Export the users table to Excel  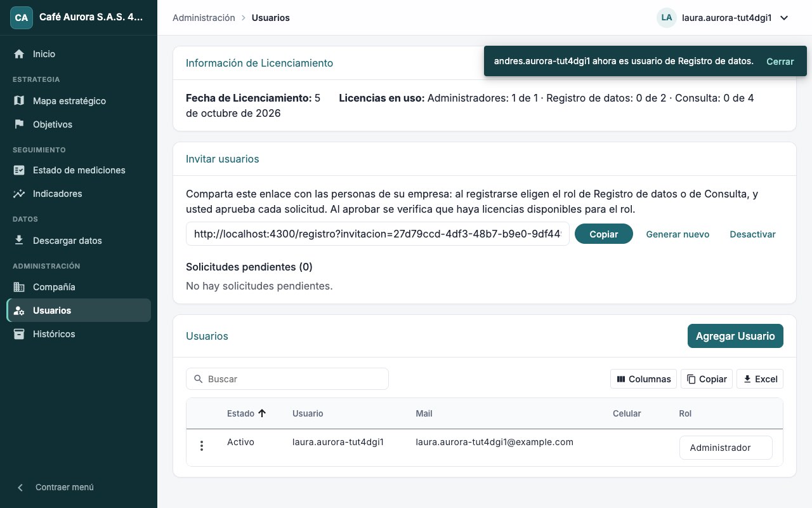point(760,379)
